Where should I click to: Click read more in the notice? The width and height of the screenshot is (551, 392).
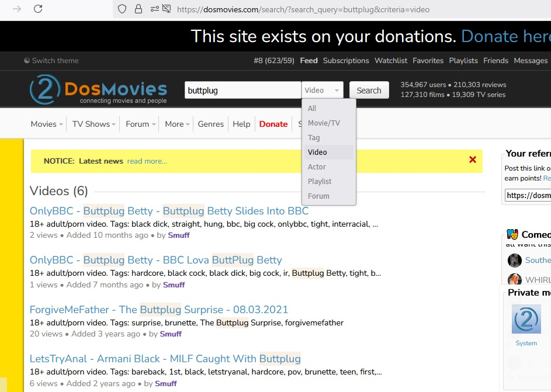(x=147, y=161)
